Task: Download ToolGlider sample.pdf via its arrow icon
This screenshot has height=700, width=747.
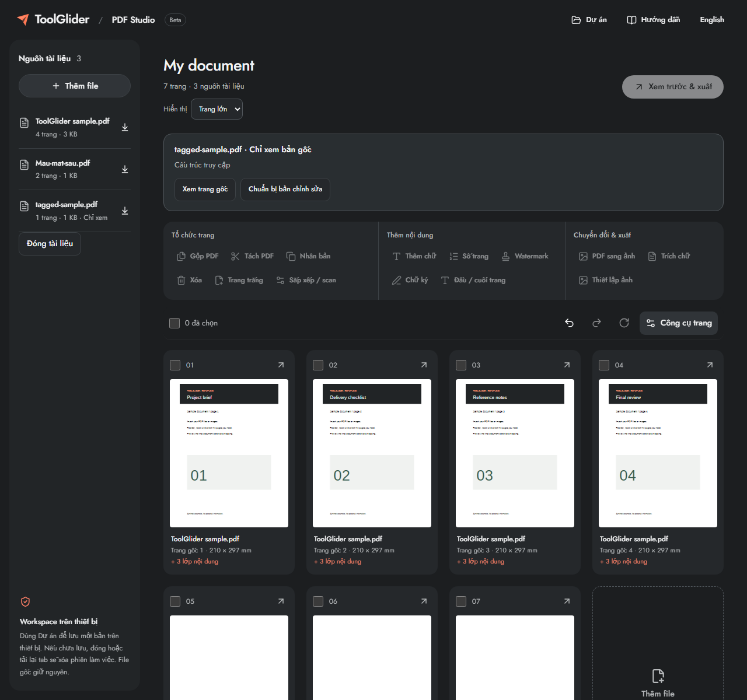Action: tap(125, 127)
